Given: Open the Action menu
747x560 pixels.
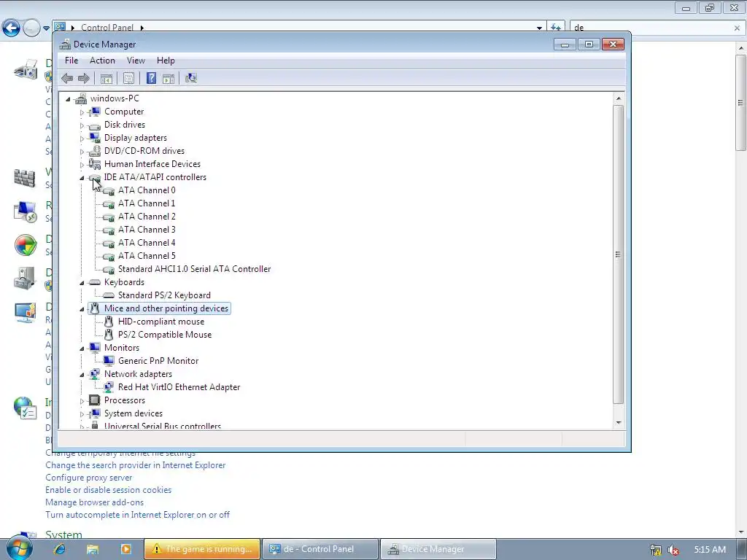Looking at the screenshot, I should [102, 61].
